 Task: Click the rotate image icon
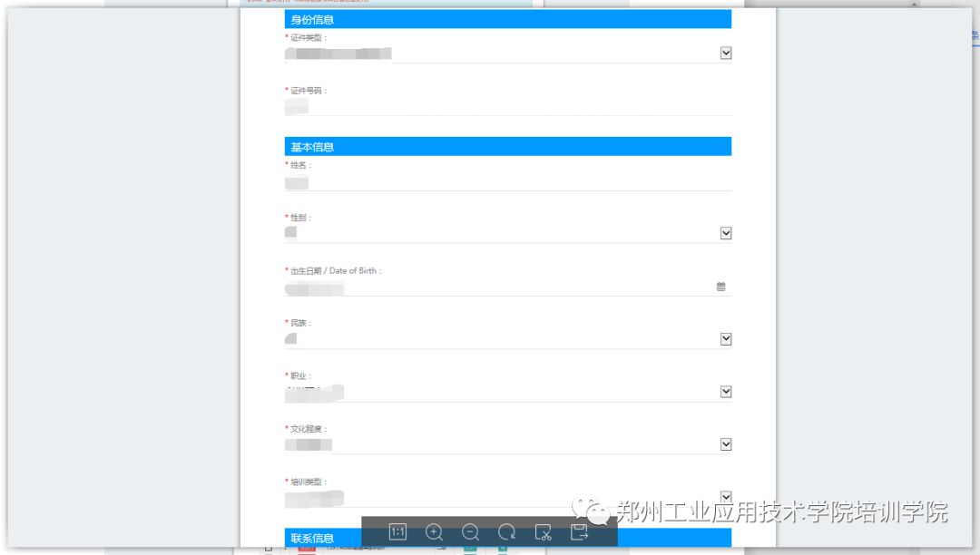pyautogui.click(x=507, y=532)
